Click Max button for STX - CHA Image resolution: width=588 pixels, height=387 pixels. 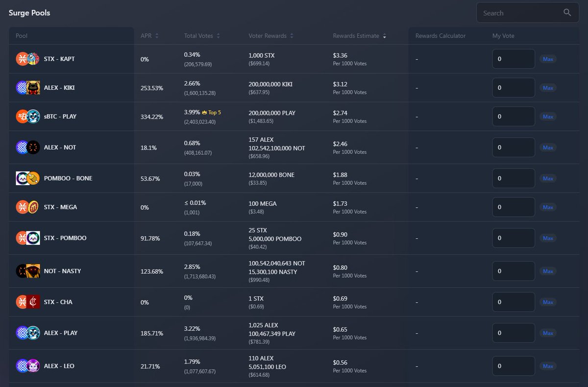pyautogui.click(x=548, y=302)
